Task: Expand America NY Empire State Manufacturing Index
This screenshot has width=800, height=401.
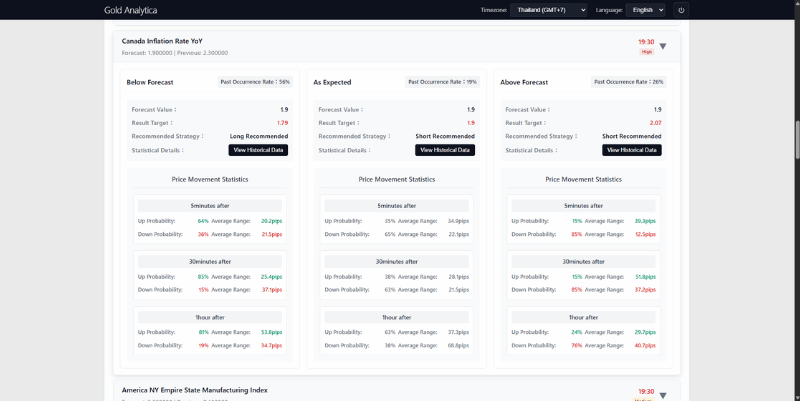Action: [x=663, y=395]
